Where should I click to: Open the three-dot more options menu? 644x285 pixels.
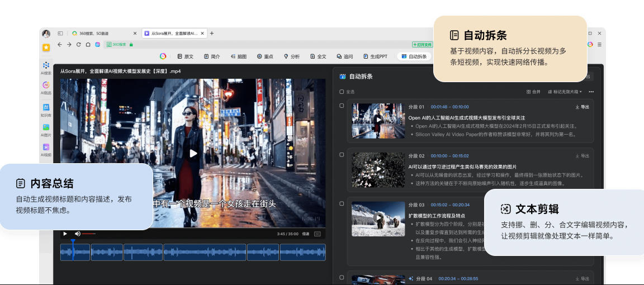(591, 92)
